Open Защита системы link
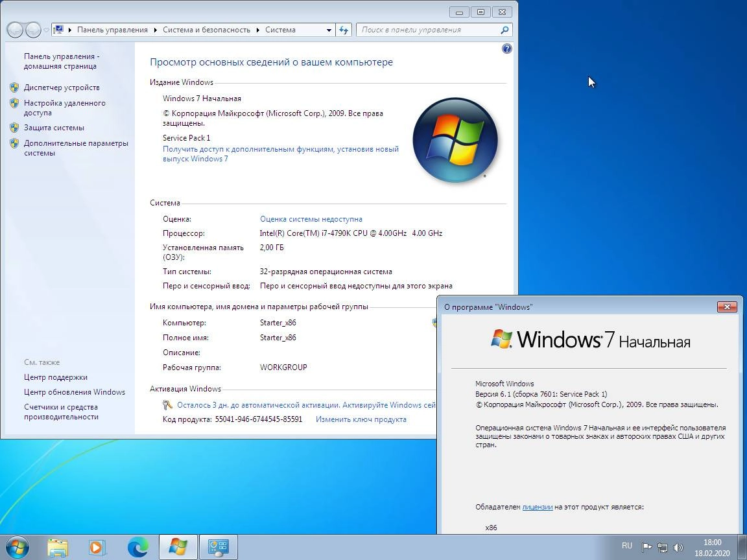 (x=54, y=128)
